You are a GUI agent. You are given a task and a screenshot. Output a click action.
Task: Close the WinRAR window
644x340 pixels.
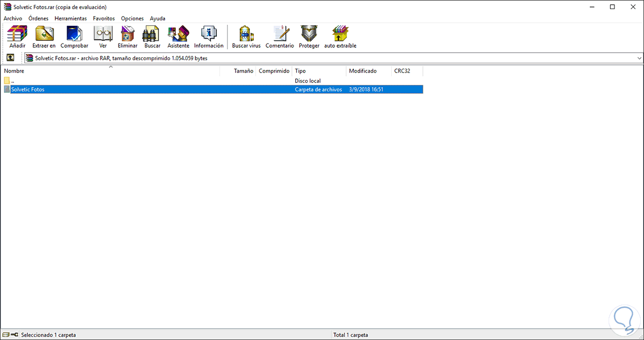coord(633,7)
